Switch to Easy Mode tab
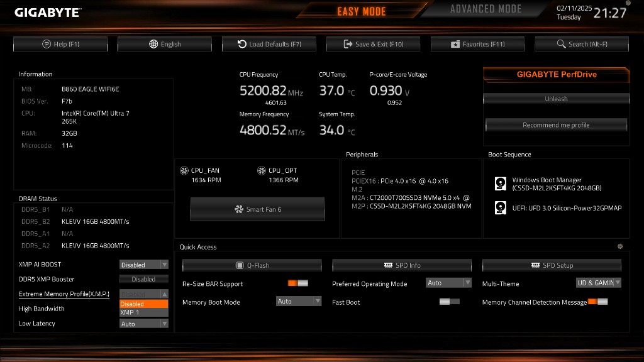Viewport: 644px width, 362px height. coord(362,11)
